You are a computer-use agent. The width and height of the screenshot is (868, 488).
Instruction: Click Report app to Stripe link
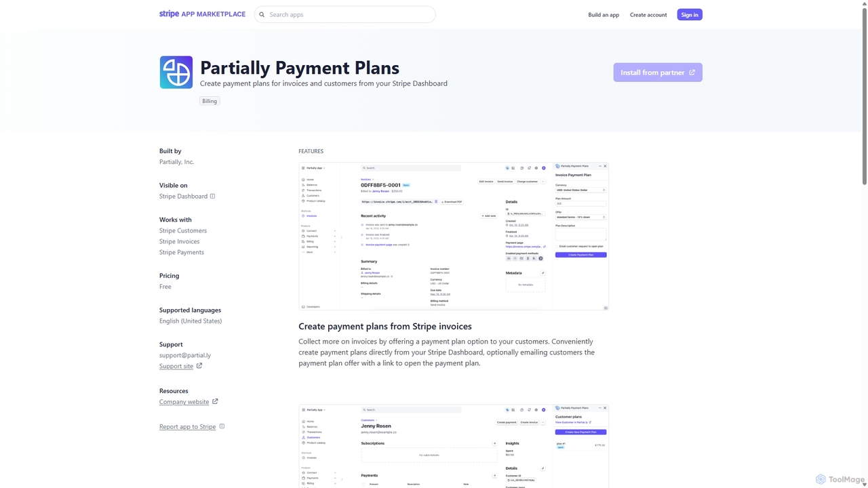click(187, 427)
